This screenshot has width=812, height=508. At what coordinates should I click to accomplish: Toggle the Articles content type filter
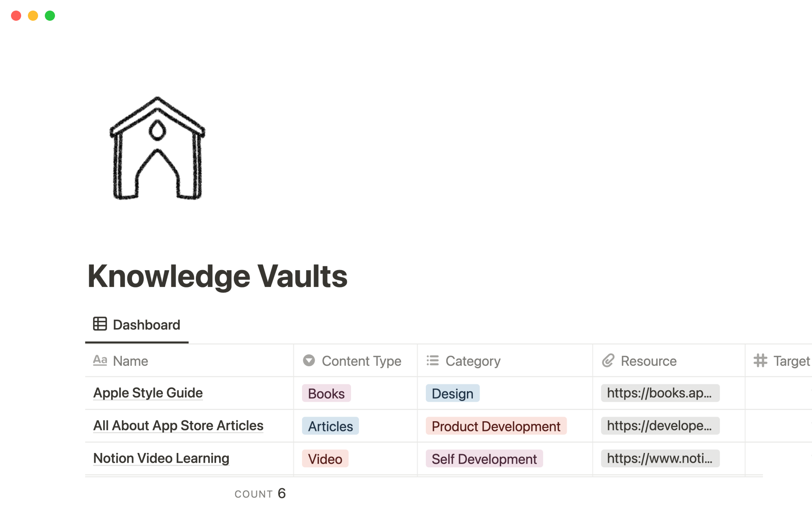pos(329,425)
